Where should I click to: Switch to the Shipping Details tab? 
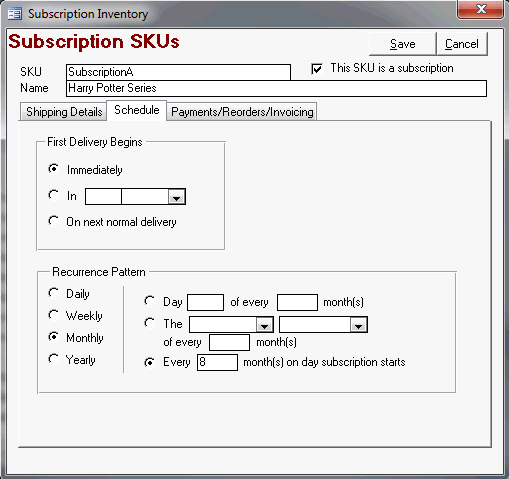coord(64,112)
